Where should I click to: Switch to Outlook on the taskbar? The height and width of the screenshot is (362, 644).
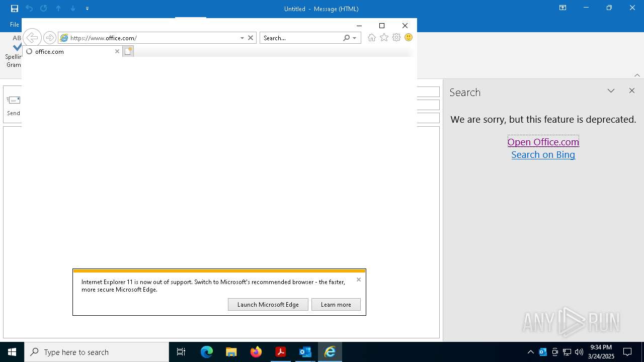pos(305,352)
